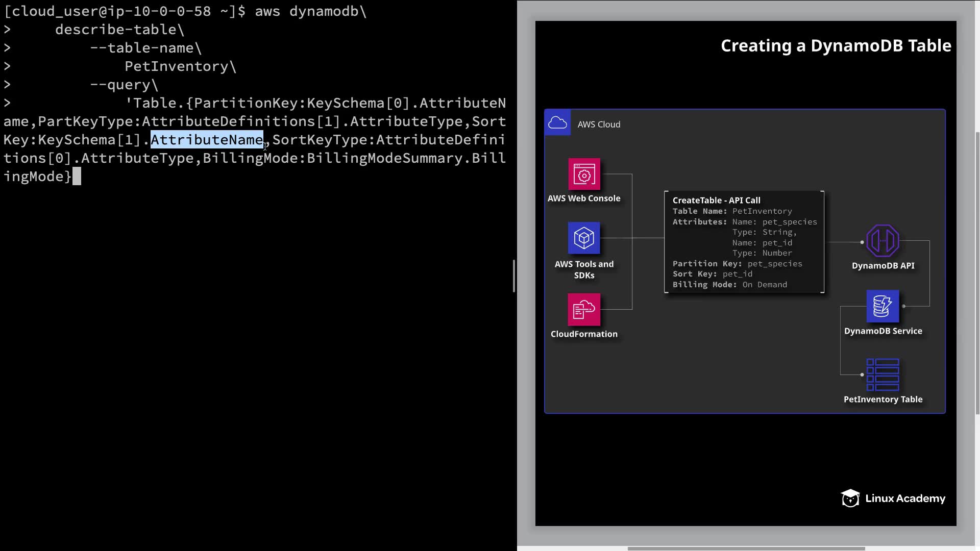Image resolution: width=980 pixels, height=551 pixels.
Task: Click the PetInventory Table icon
Action: (883, 374)
